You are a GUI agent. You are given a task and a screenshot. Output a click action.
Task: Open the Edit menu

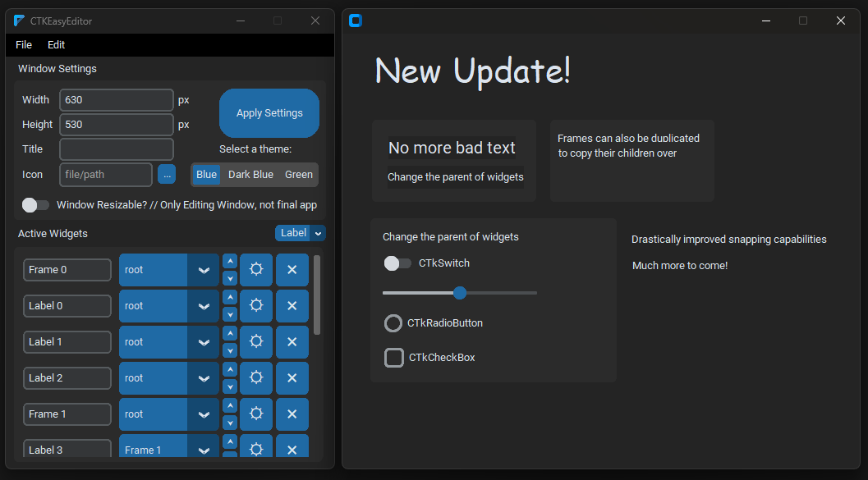pyautogui.click(x=56, y=45)
